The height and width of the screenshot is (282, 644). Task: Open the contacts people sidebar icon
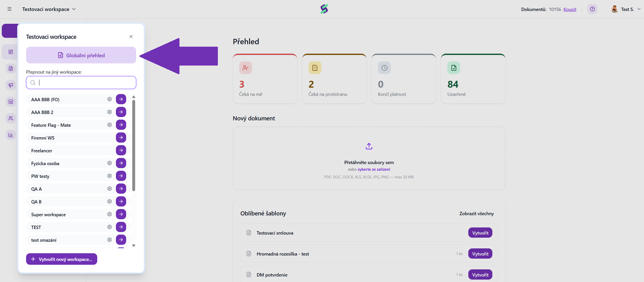11,118
